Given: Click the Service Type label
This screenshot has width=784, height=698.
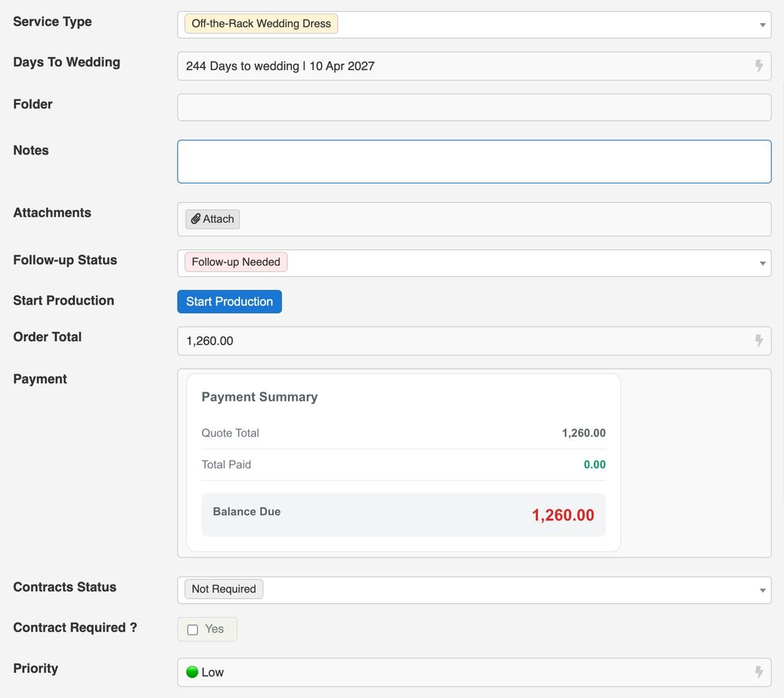Looking at the screenshot, I should [x=53, y=21].
